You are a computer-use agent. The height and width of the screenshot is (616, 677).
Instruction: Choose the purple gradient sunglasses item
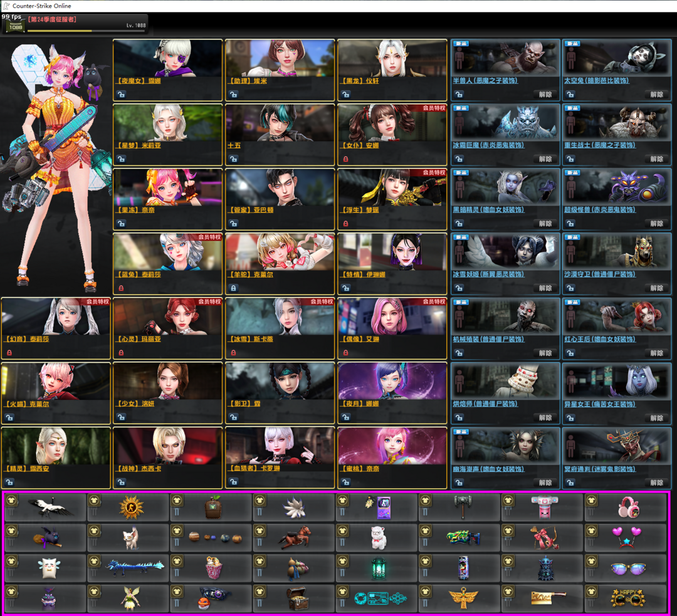(x=629, y=569)
